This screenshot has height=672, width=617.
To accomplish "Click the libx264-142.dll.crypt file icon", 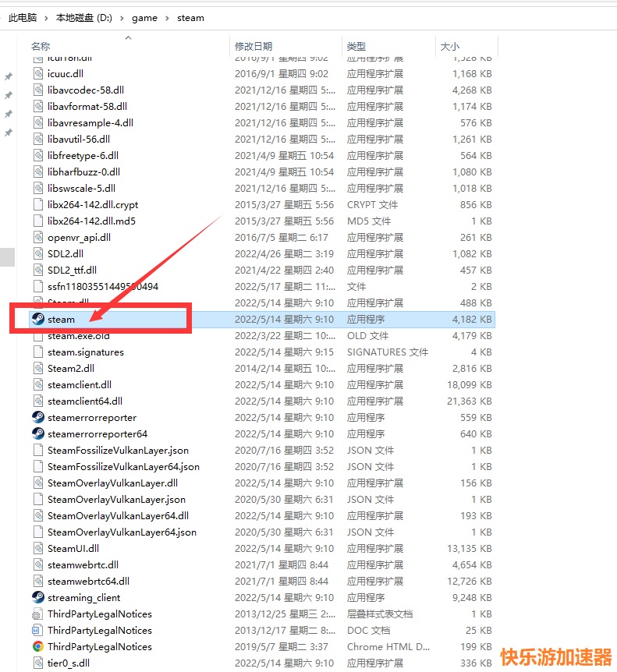I will click(x=38, y=204).
